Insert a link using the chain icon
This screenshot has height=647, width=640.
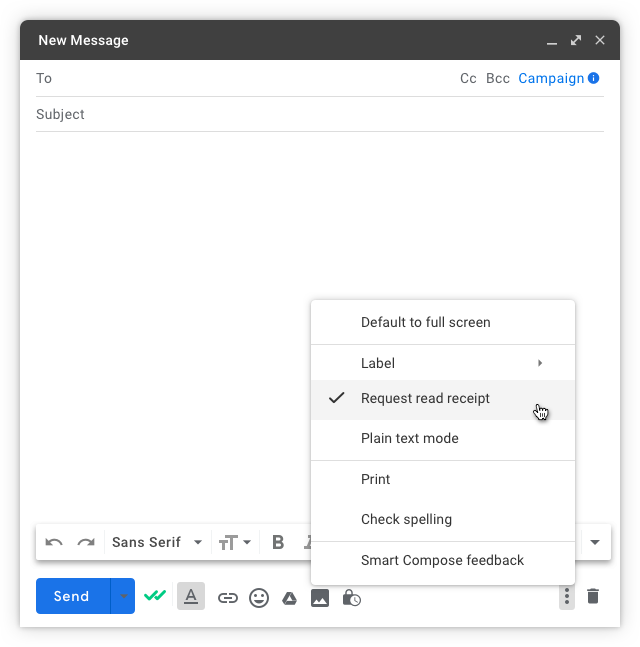pyautogui.click(x=228, y=597)
